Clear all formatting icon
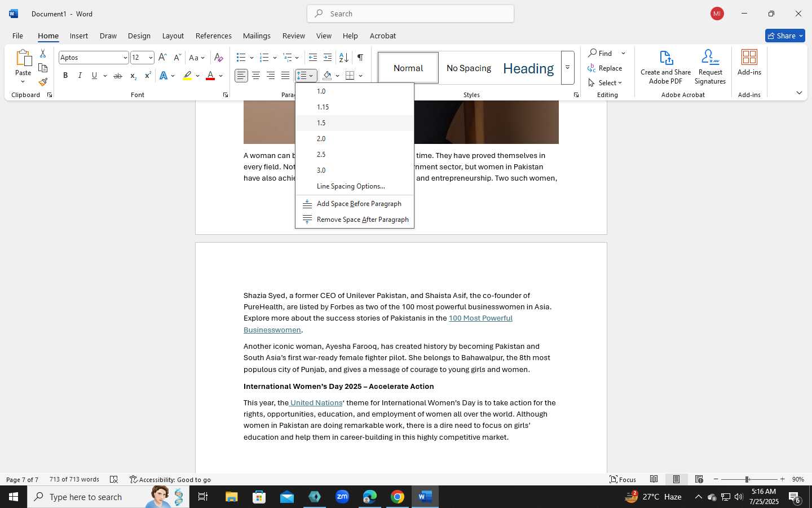The image size is (812, 508). 219,58
